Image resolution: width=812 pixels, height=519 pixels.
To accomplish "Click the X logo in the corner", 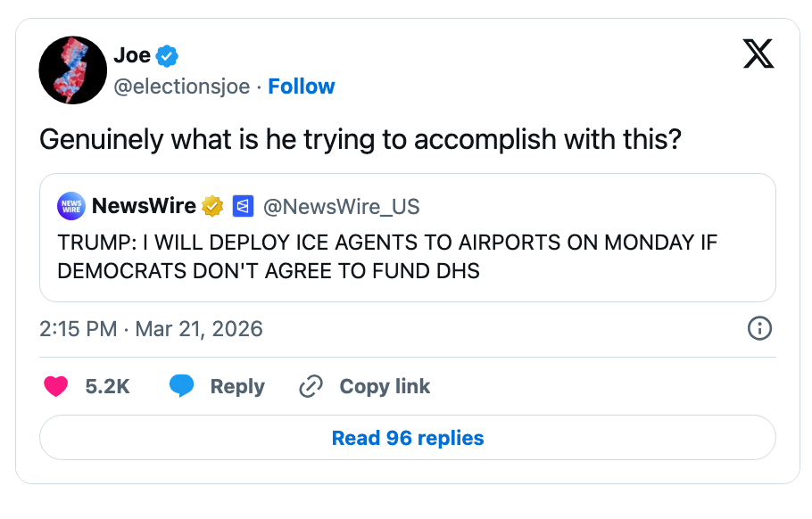I will click(x=758, y=54).
